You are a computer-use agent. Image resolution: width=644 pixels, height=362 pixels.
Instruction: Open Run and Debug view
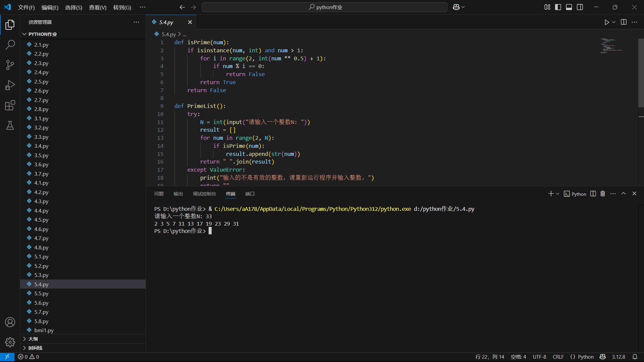pyautogui.click(x=10, y=85)
